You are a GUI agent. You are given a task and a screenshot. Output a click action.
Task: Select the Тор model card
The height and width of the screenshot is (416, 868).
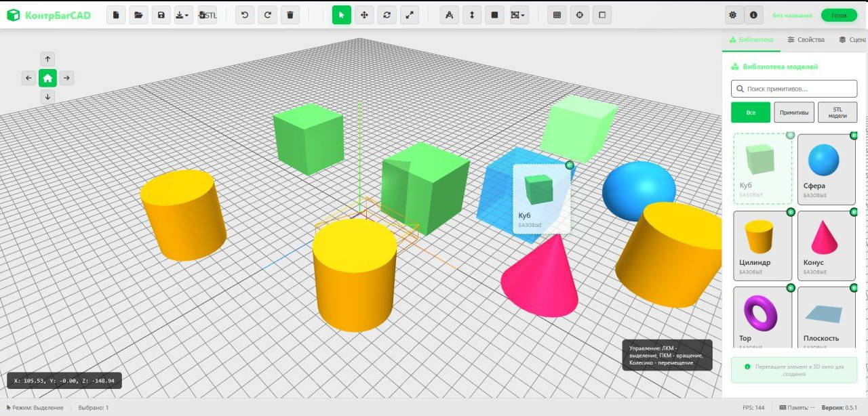(x=763, y=317)
